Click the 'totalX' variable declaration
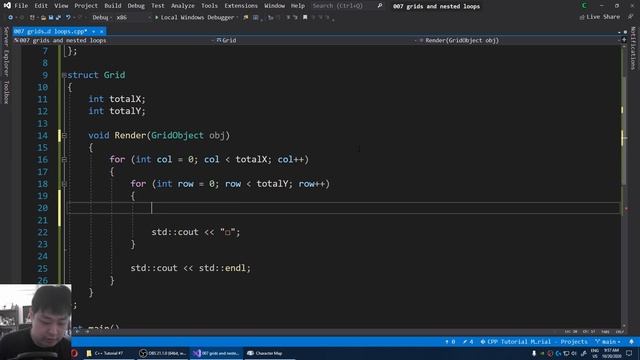 [126, 99]
